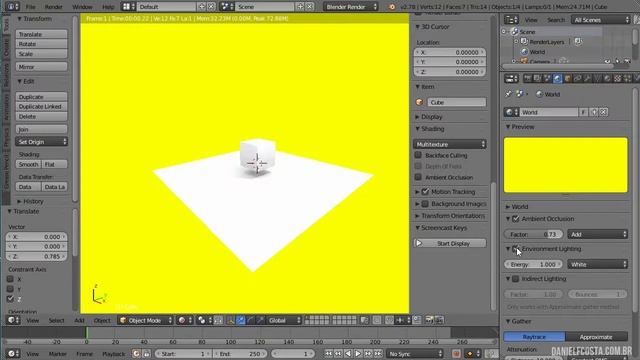Open the Multitexture shading dropdown
The width and height of the screenshot is (640, 360).
pos(449,144)
